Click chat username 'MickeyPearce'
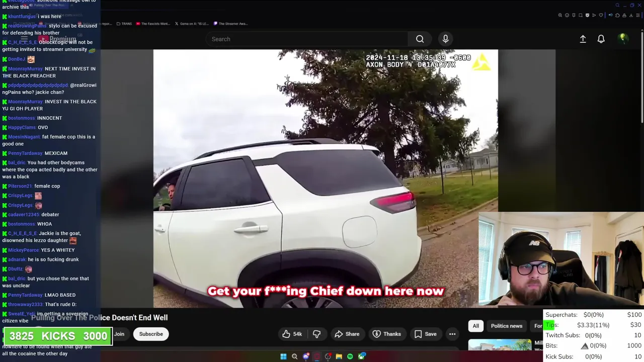This screenshot has width=644, height=362. click(24, 250)
